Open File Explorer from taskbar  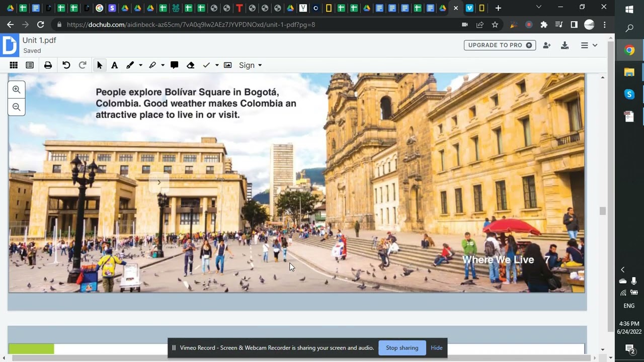coord(629,72)
